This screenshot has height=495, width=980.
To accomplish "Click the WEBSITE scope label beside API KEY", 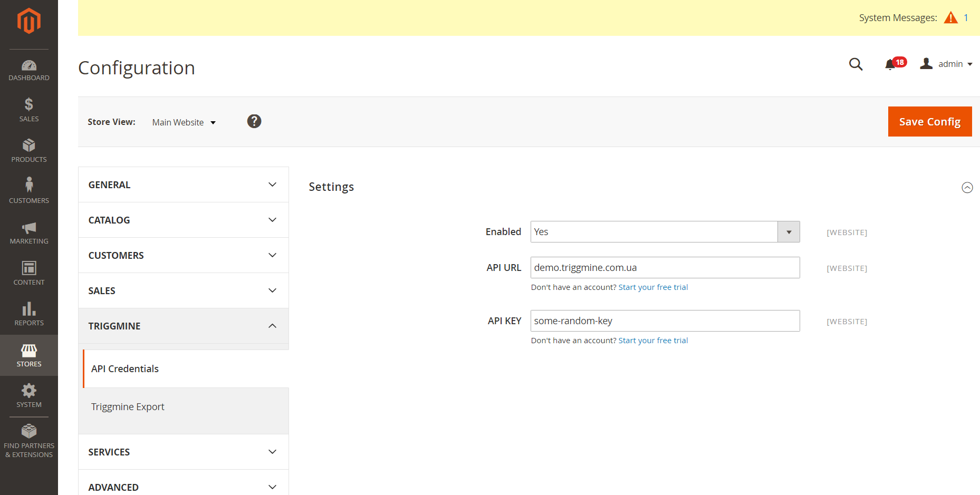I will (847, 322).
